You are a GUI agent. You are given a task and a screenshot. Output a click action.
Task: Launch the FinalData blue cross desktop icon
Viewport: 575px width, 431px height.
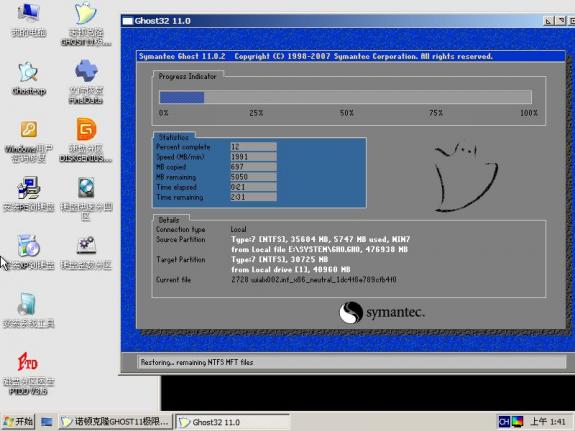pos(86,71)
